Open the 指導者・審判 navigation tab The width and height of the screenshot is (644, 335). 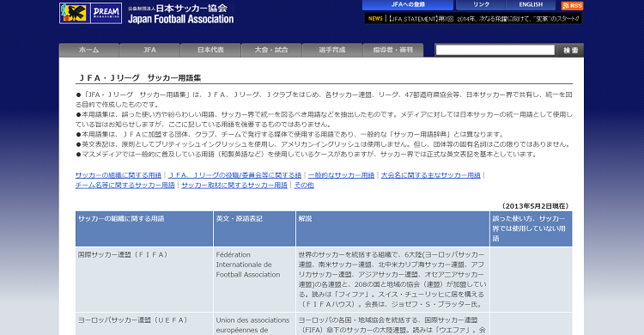[x=392, y=50]
